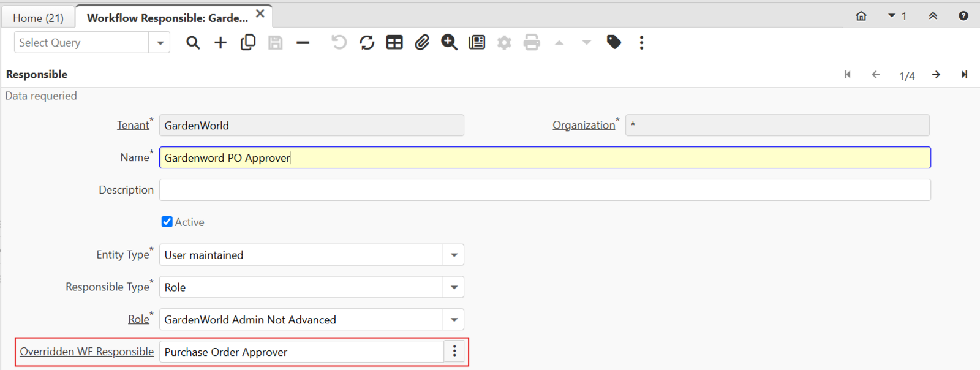Delete record using the minus icon
Image resolution: width=980 pixels, height=370 pixels.
303,43
